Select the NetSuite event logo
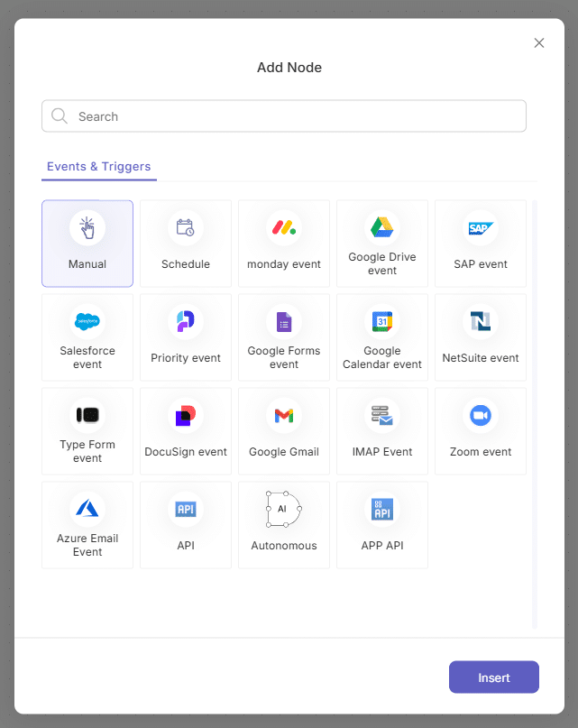The height and width of the screenshot is (728, 578). (481, 321)
